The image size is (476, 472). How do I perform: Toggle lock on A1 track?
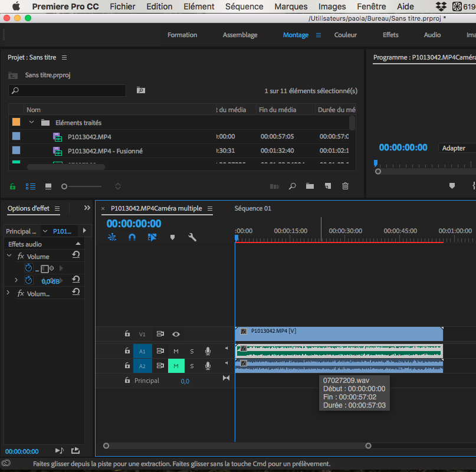(x=127, y=351)
